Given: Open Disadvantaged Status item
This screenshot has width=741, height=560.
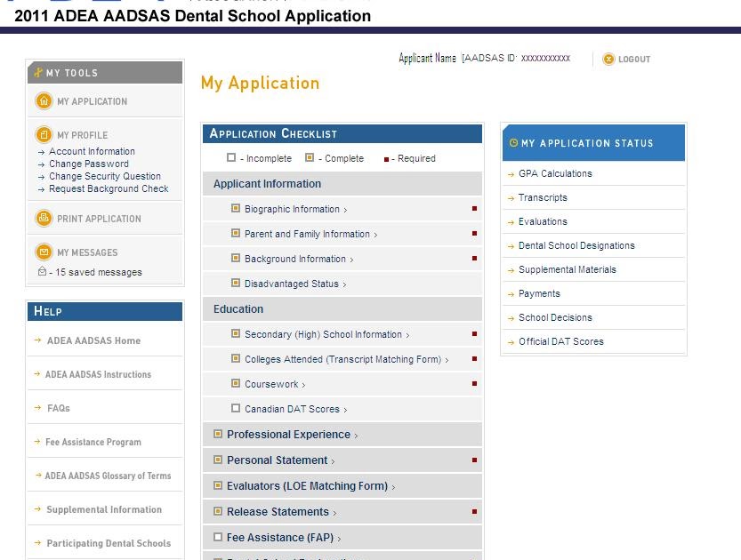Looking at the screenshot, I should (292, 284).
